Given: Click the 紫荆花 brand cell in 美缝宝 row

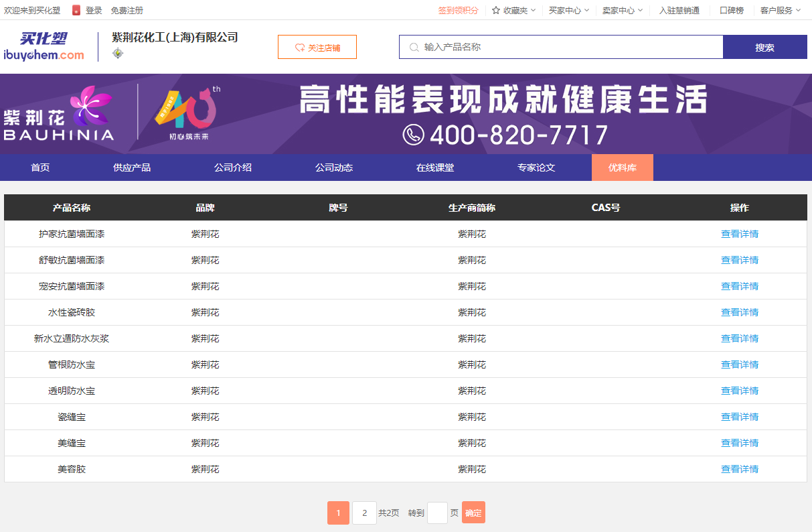Looking at the screenshot, I should point(205,443).
